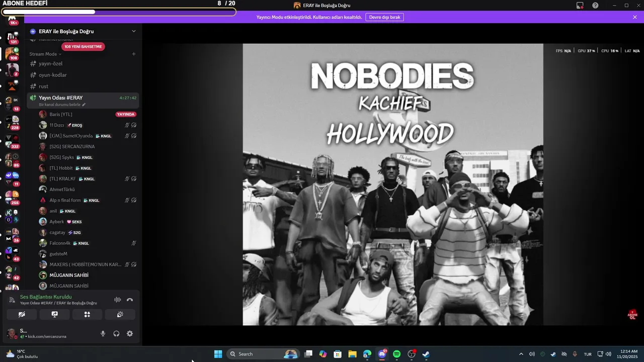
Task: Click the taskbar Search field
Action: pyautogui.click(x=263, y=354)
